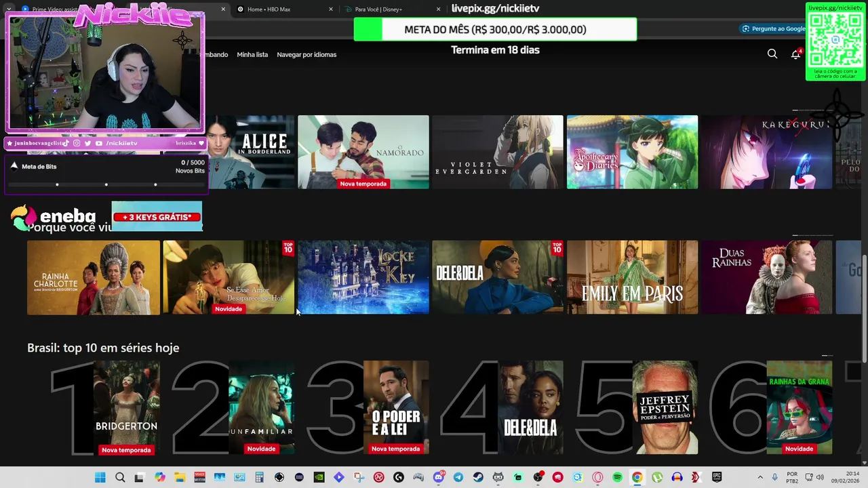The height and width of the screenshot is (488, 868).
Task: Open Discord from the taskbar
Action: tap(438, 477)
